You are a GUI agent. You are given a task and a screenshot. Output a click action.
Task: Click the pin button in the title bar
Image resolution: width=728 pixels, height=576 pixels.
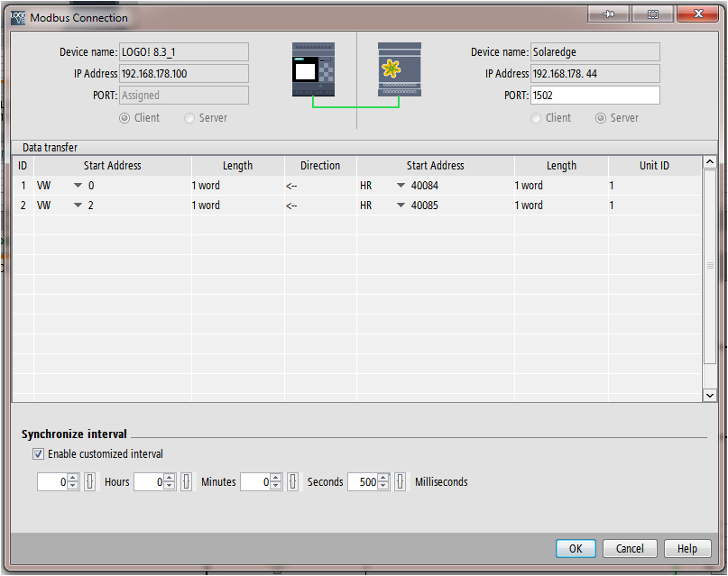tap(608, 14)
